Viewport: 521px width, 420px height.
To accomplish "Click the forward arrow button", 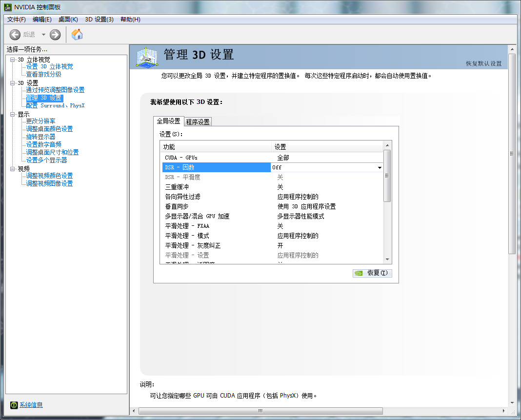I will (x=55, y=35).
